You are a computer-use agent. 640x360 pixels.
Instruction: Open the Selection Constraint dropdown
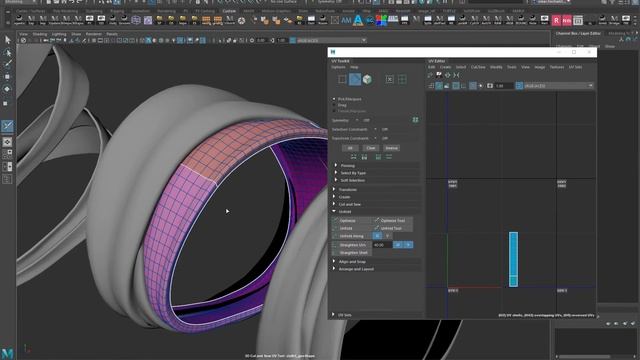375,129
